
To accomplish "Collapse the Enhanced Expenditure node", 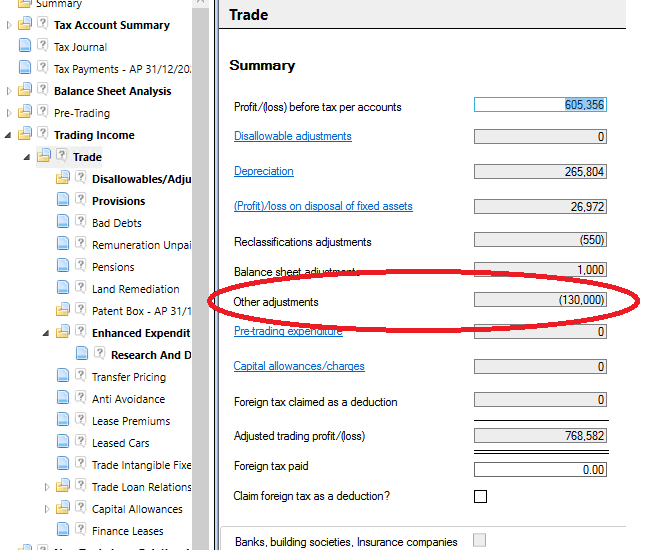I will [46, 333].
